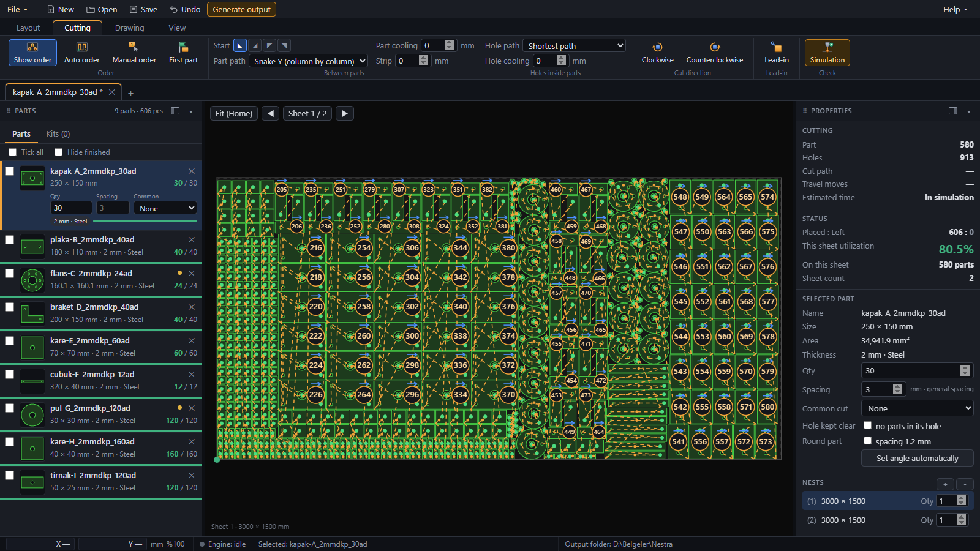Check the flans-C_2mmdkp_24ad part checkbox
This screenshot has height=551, width=980.
[10, 274]
